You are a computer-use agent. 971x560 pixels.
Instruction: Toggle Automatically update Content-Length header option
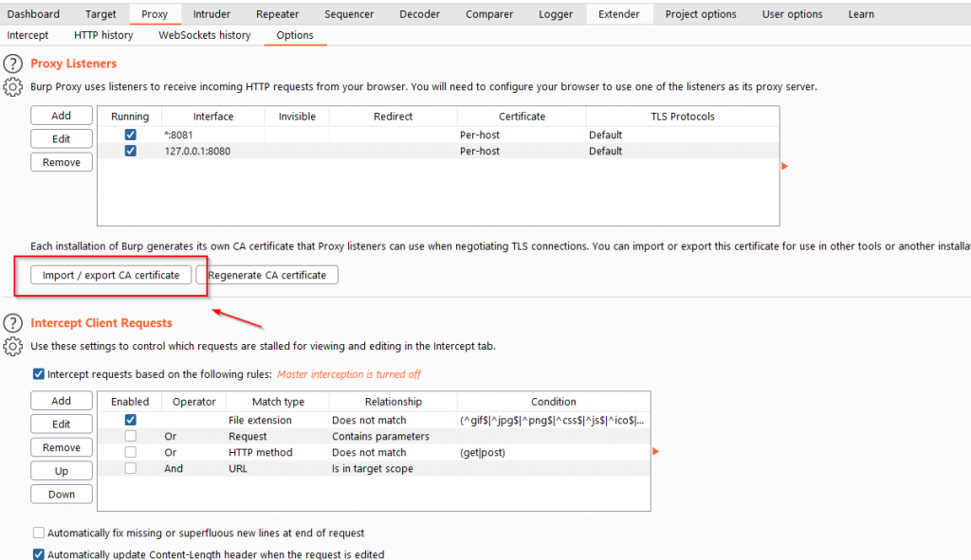coord(38,553)
